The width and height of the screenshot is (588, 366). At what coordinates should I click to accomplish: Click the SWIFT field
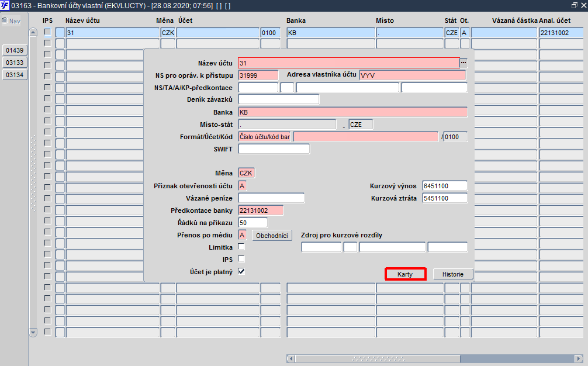(274, 149)
